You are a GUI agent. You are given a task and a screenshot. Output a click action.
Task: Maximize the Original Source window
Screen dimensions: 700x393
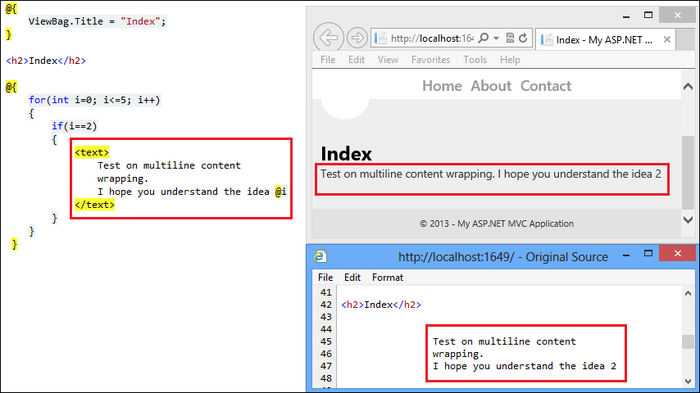click(648, 254)
